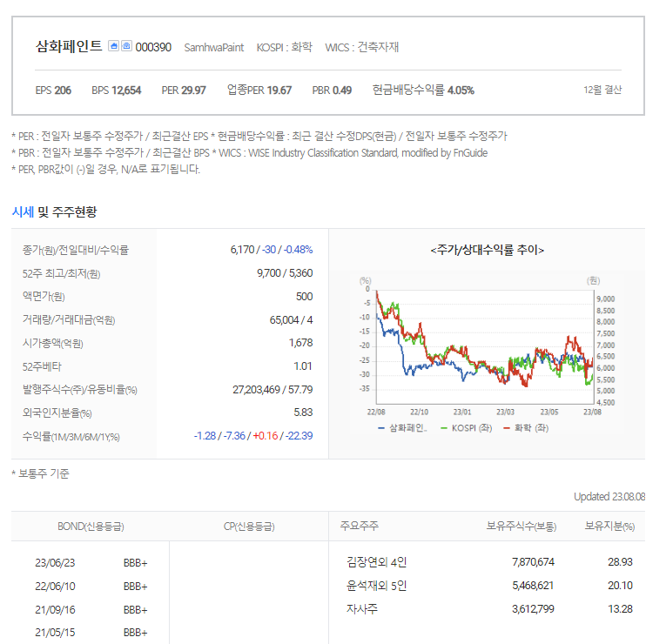Image resolution: width=646 pixels, height=644 pixels.
Task: Select the 삼화페인트 company name heading
Action: pos(69,46)
